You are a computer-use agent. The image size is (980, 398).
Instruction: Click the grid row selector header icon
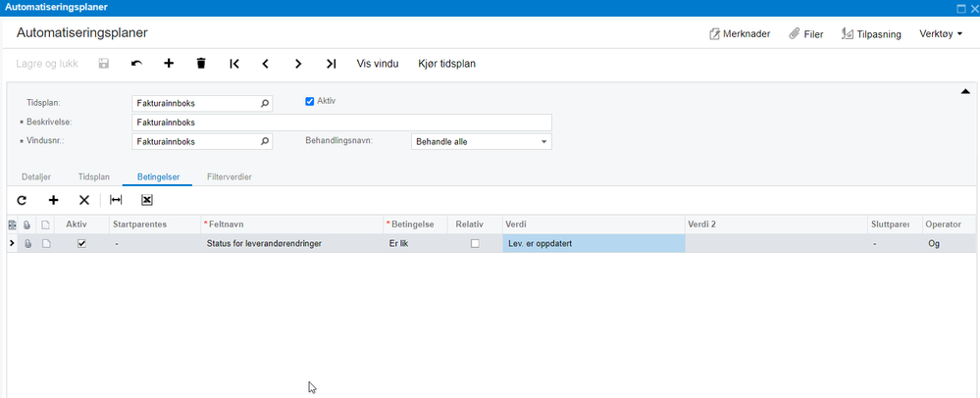pyautogui.click(x=12, y=224)
